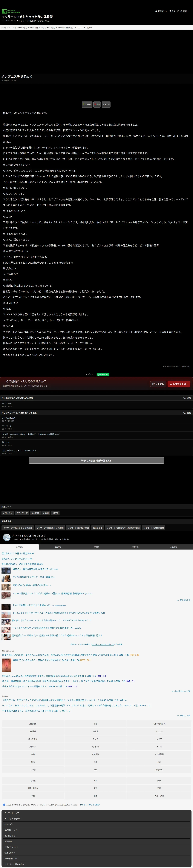Click the 削除 button above the post
The image size is (193, 868).
pyautogui.click(x=97, y=105)
